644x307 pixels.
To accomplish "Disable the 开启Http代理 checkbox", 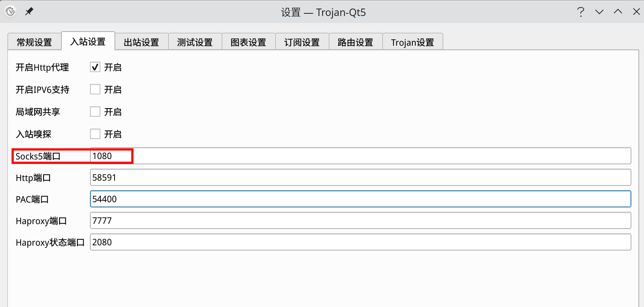I will click(x=95, y=67).
